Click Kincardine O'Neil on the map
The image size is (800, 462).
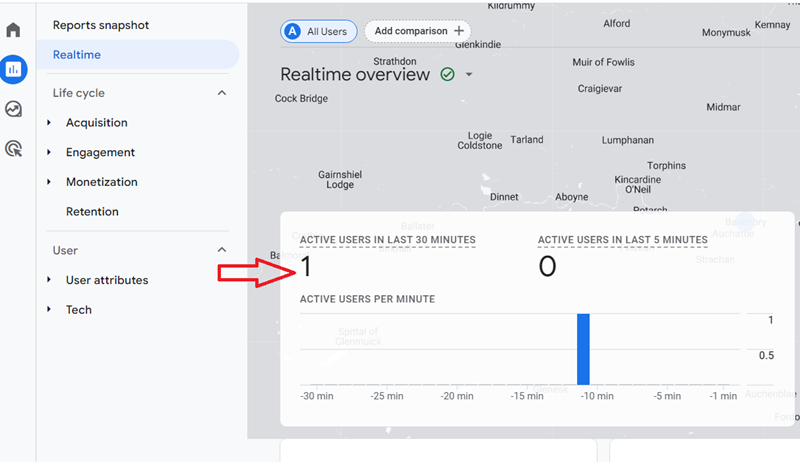click(x=638, y=185)
